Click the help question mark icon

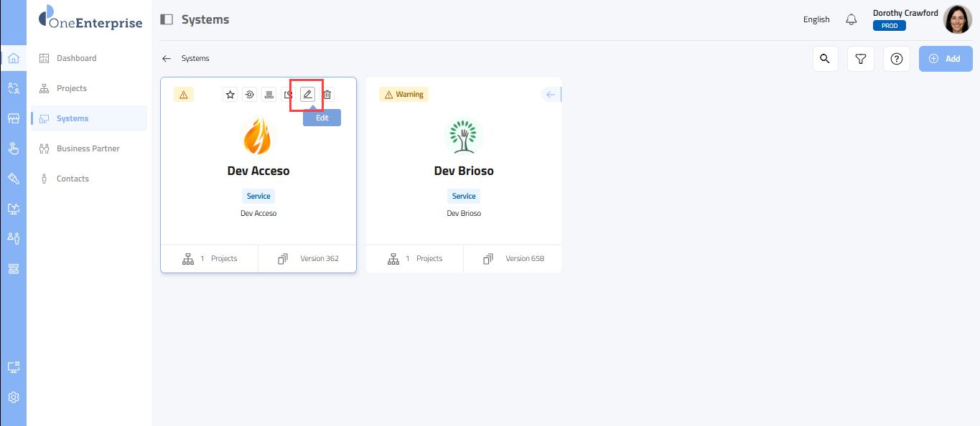(x=896, y=59)
